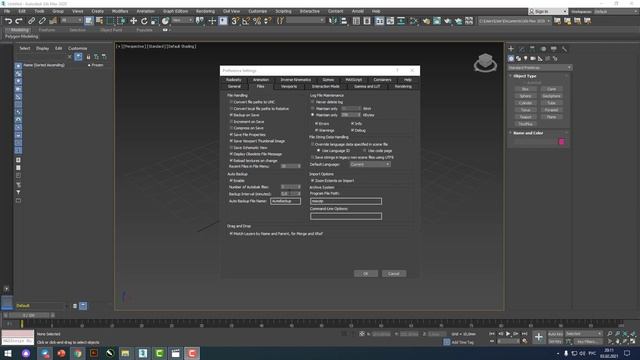Enable Compress on Save checkbox
Image resolution: width=640 pixels, height=360 pixels.
(x=231, y=128)
